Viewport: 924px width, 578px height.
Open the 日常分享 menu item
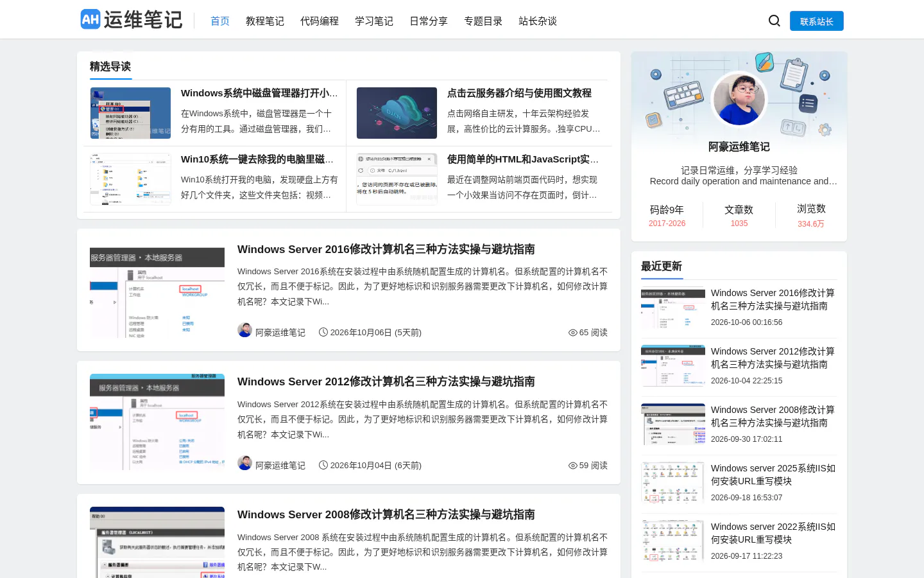(429, 21)
